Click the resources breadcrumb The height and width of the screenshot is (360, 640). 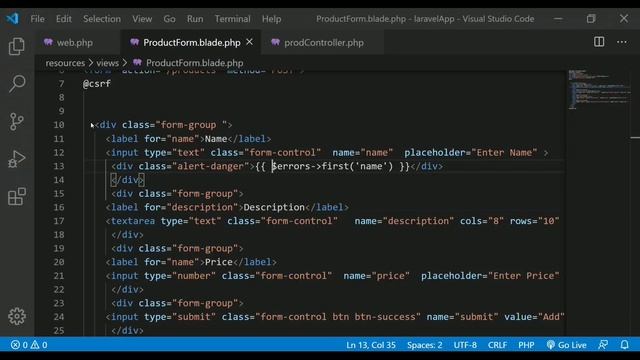tap(65, 63)
